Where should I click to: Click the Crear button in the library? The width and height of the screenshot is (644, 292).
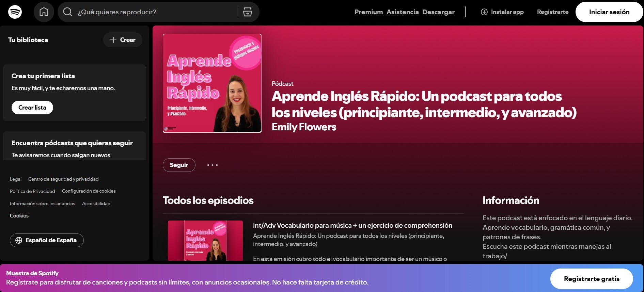(x=123, y=40)
